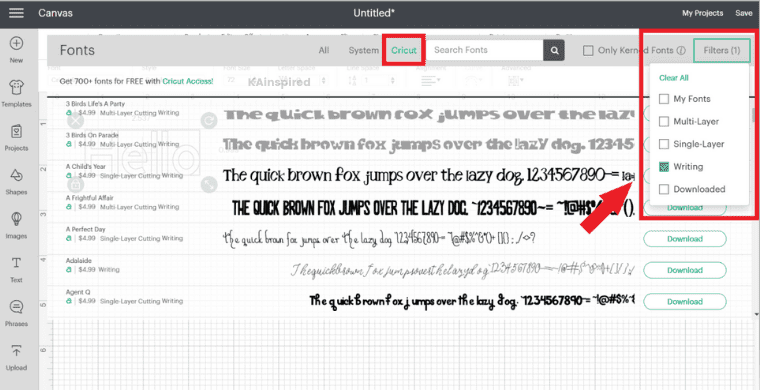Switch to the All fonts tab
Screen dimensions: 760x390
click(x=324, y=50)
